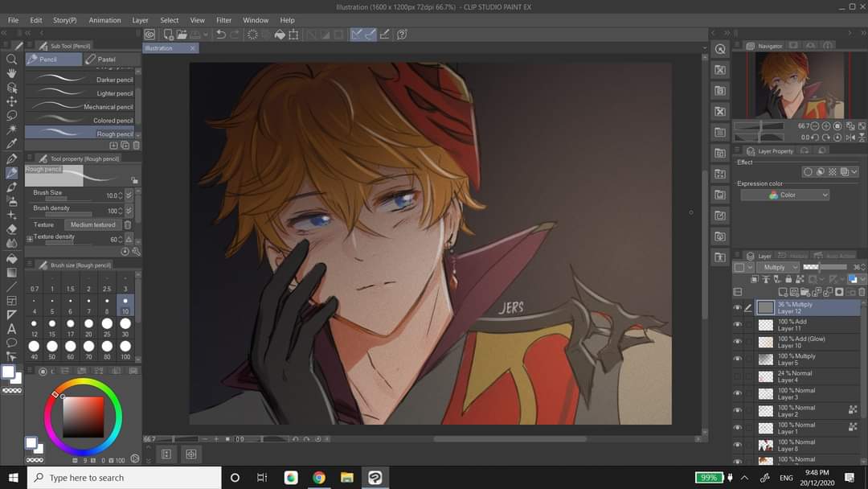Hide Layer 3 using its eye icon
The height and width of the screenshot is (489, 868).
[x=737, y=393]
